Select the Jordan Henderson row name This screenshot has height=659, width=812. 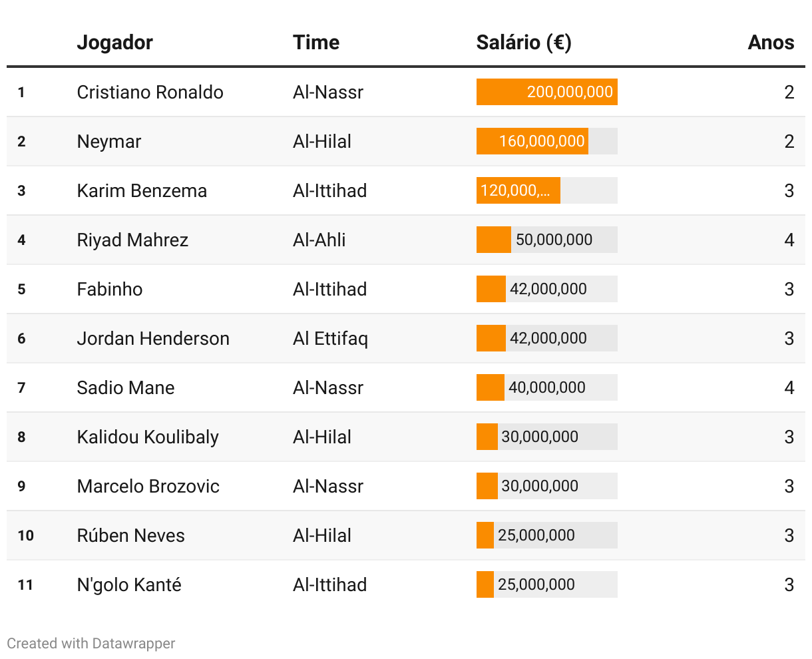click(x=153, y=338)
